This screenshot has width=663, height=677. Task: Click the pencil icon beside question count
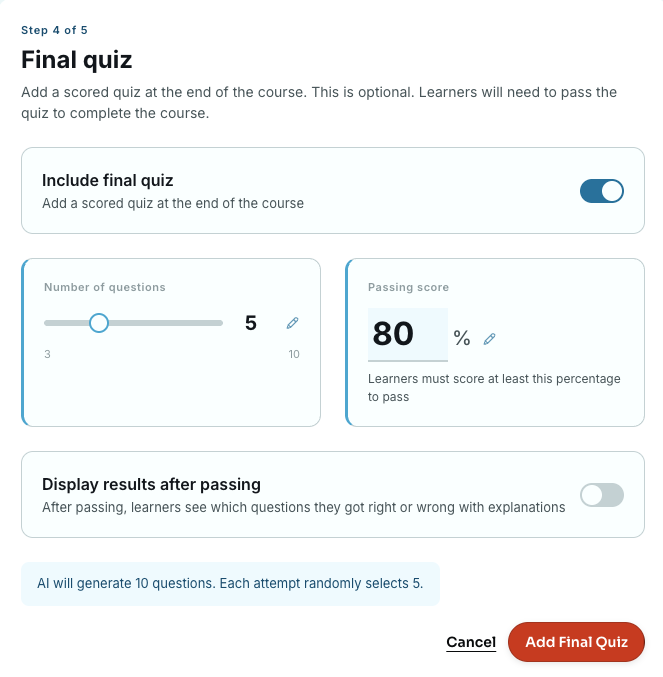[292, 323]
